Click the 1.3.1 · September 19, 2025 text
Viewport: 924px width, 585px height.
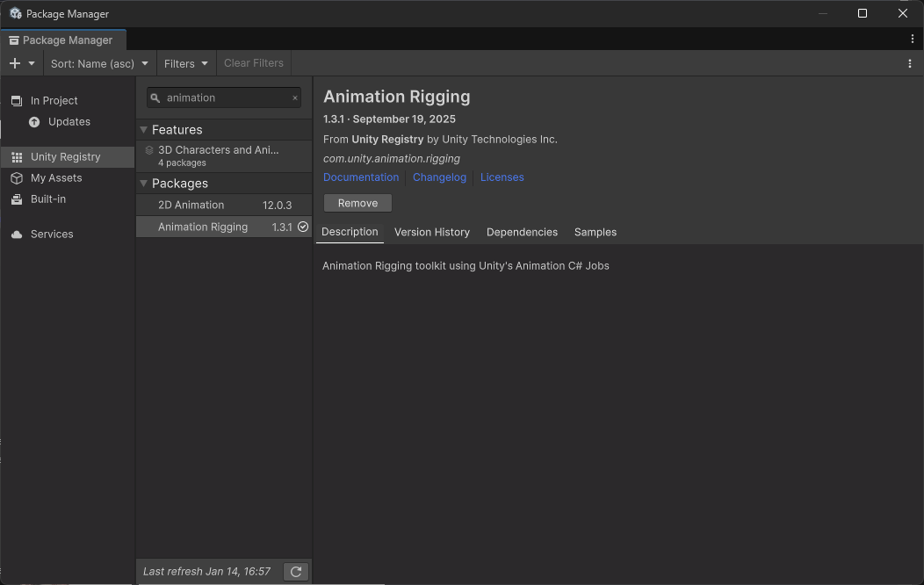pos(389,119)
